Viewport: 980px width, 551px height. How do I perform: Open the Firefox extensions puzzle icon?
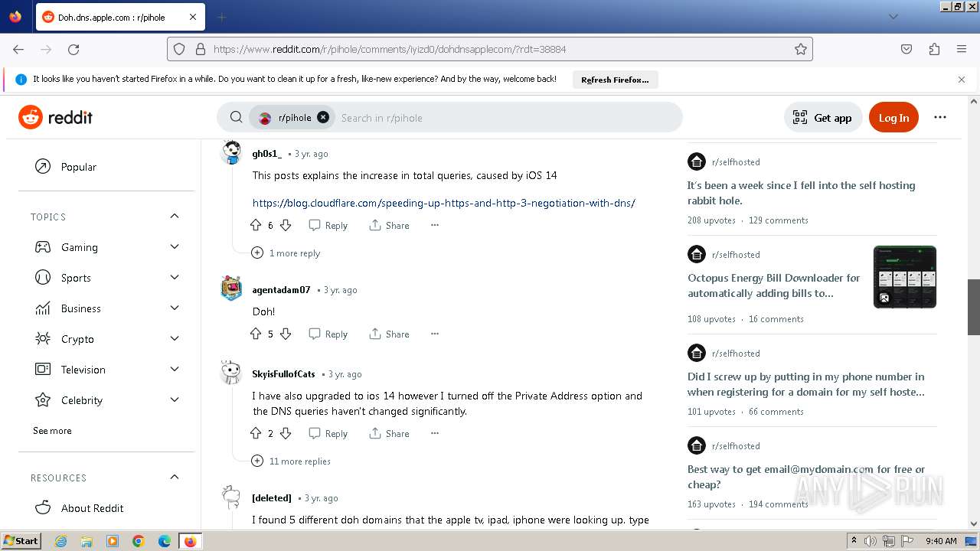point(934,49)
